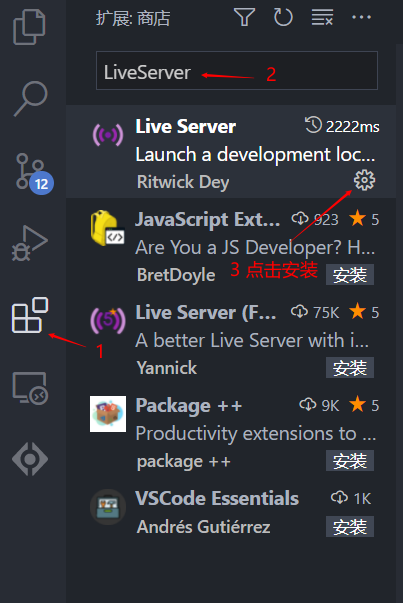
Task: Install JavaScript Ext... by BretDoyle
Action: pos(350,275)
